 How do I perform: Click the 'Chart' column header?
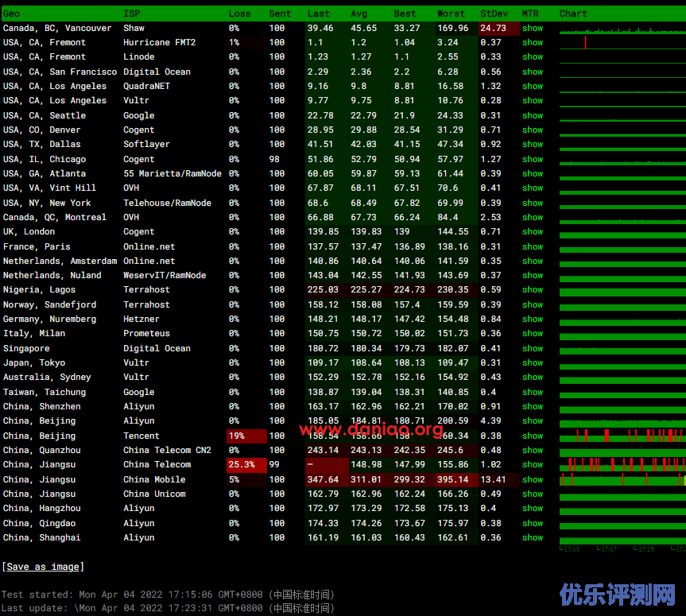point(573,14)
